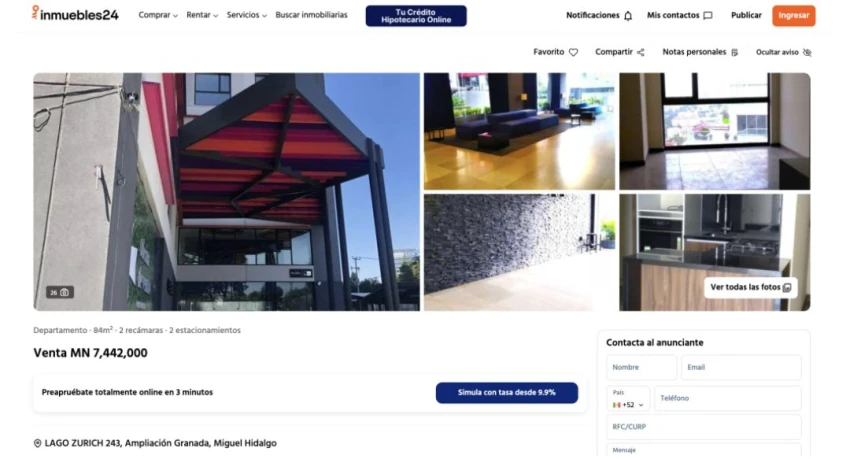This screenshot has height=459, width=850.
Task: Click the location pin icon beside the address
Action: 37,443
